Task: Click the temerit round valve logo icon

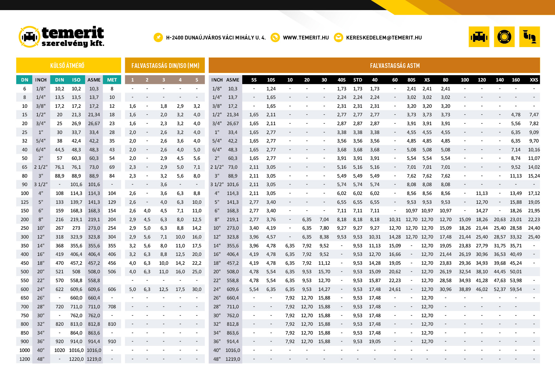Action: click(29, 37)
